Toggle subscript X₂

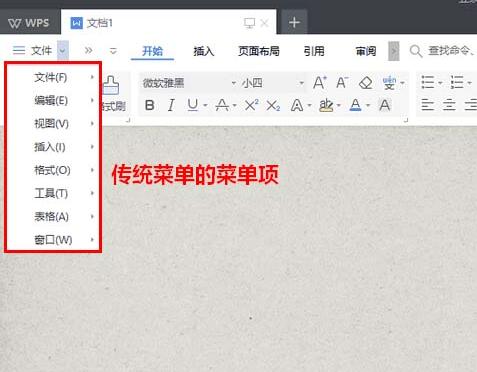[x=273, y=106]
